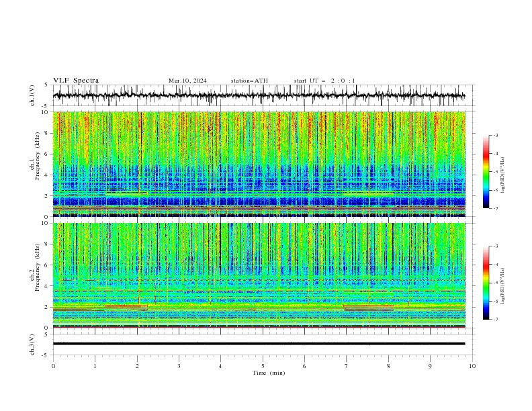Click the time axis tick label "10"

[472, 366]
